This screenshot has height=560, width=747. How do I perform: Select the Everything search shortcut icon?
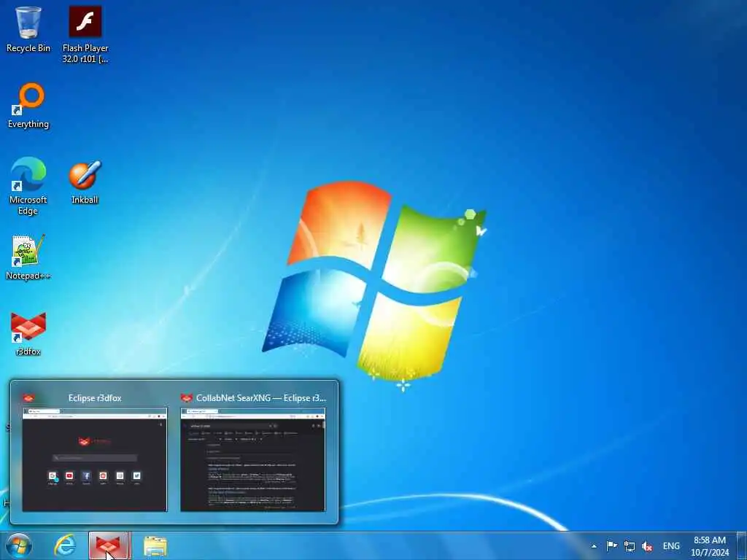pyautogui.click(x=28, y=106)
